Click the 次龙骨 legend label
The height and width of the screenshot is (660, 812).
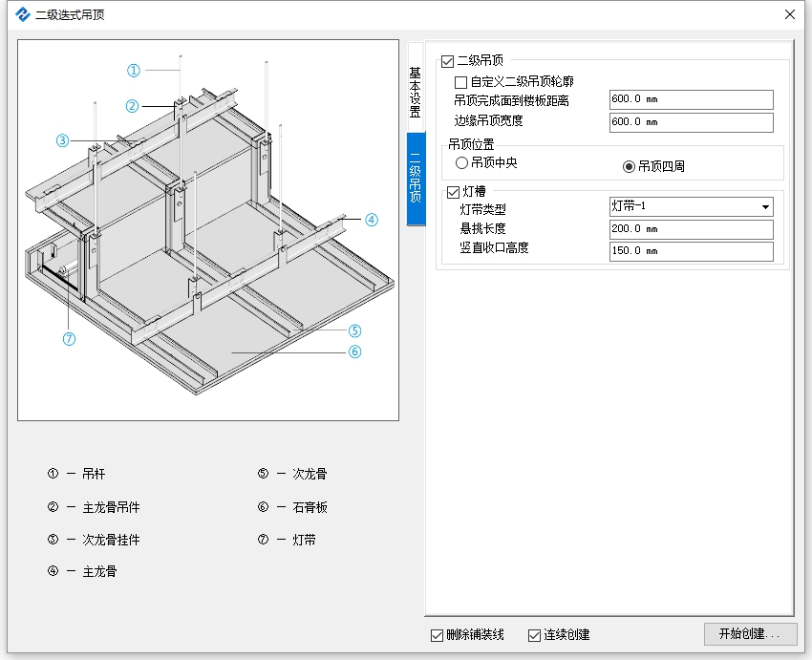[x=310, y=474]
